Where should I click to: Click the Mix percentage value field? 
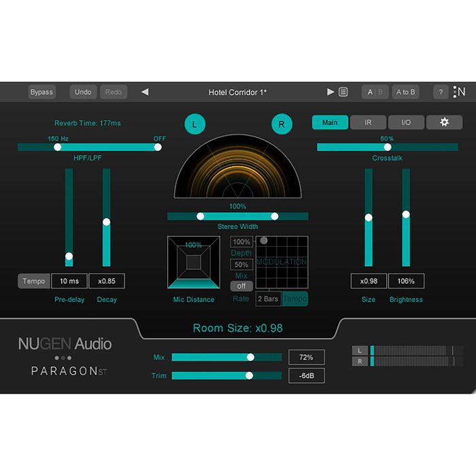pos(306,357)
